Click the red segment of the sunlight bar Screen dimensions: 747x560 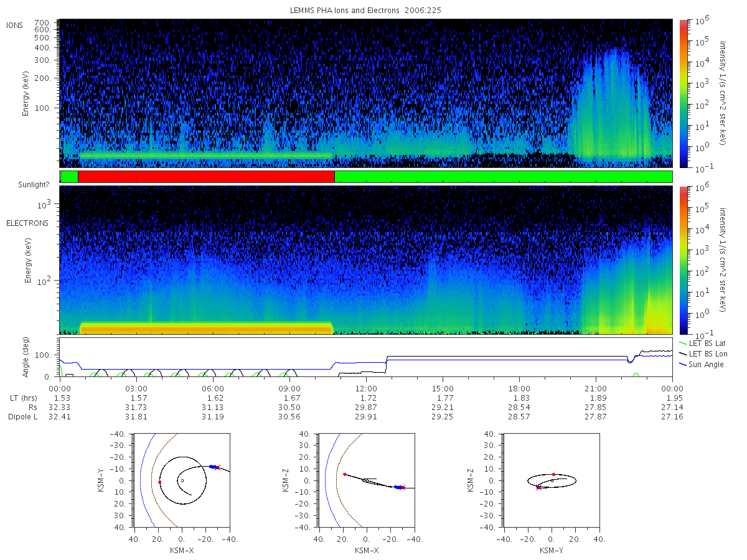point(206,177)
